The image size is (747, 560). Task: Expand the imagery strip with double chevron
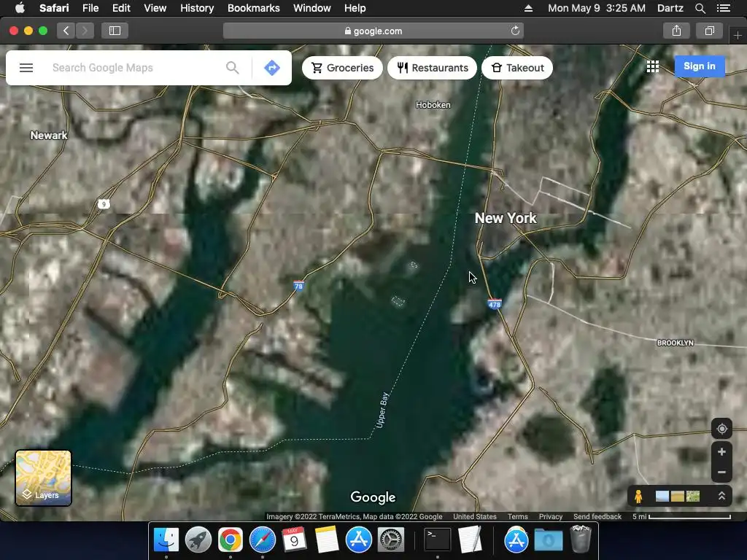coord(721,496)
